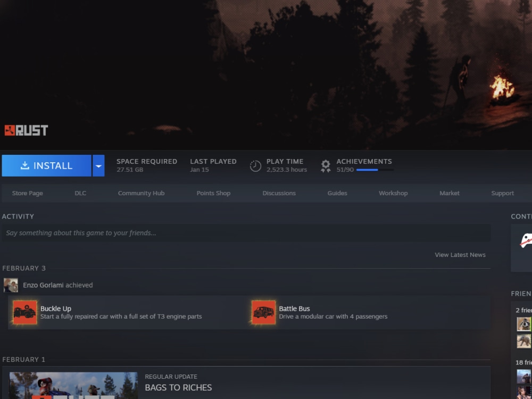Image resolution: width=532 pixels, height=399 pixels.
Task: Click the FEBRUARY 1 date heading
Action: pos(23,359)
